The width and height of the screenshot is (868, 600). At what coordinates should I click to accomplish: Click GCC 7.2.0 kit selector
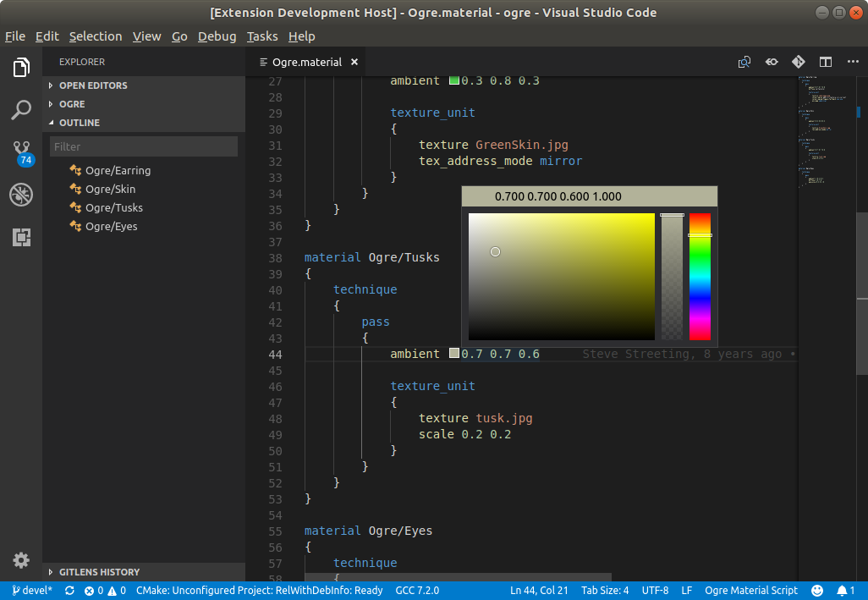(x=417, y=591)
